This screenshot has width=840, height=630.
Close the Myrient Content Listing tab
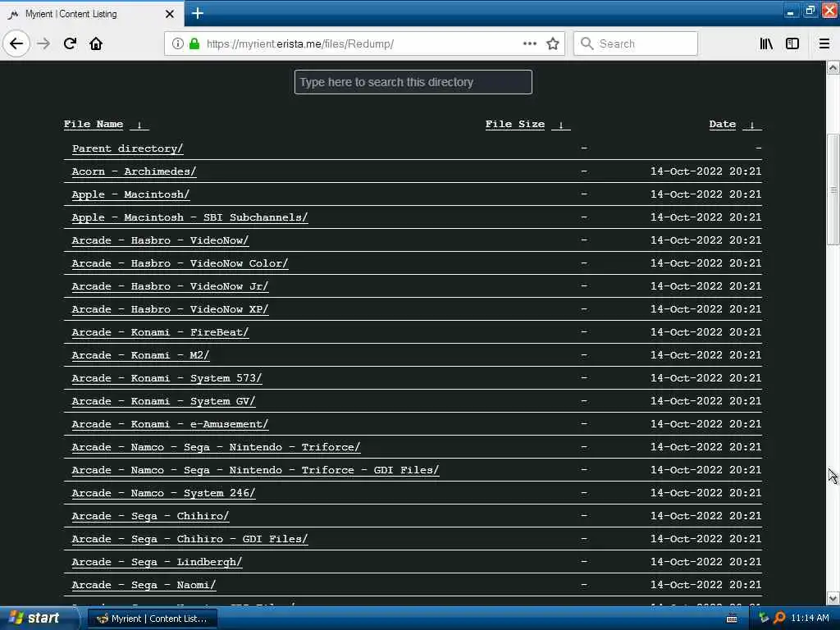coord(169,14)
